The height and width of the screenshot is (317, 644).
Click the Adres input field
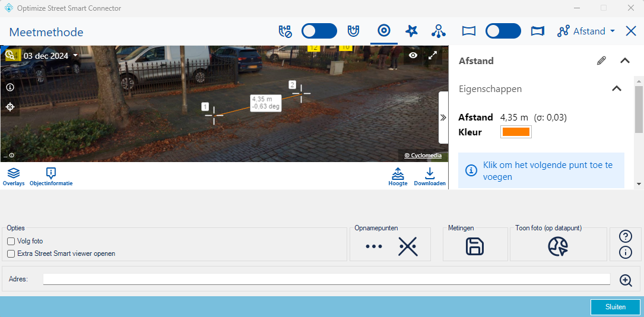point(326,279)
